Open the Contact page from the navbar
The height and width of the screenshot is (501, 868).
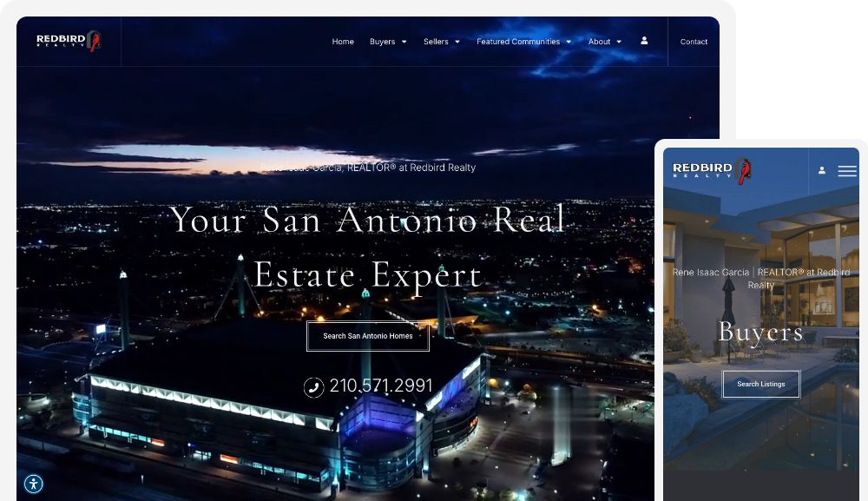(x=694, y=41)
